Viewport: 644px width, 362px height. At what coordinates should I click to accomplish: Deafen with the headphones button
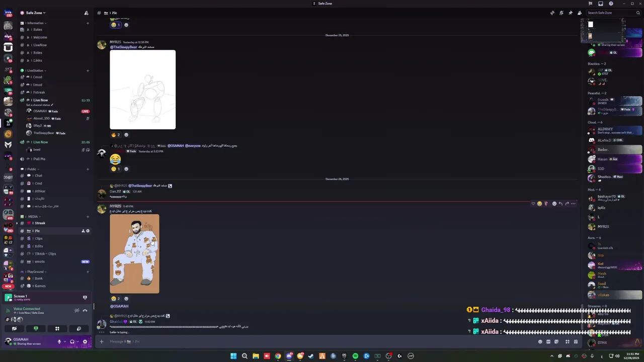[x=72, y=342]
